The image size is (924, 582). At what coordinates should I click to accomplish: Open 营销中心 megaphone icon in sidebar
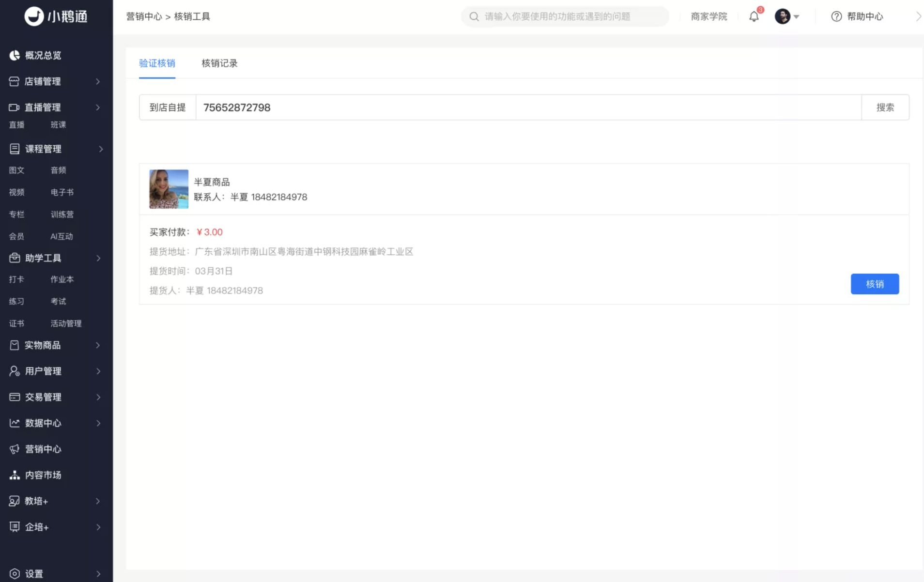[x=15, y=449]
